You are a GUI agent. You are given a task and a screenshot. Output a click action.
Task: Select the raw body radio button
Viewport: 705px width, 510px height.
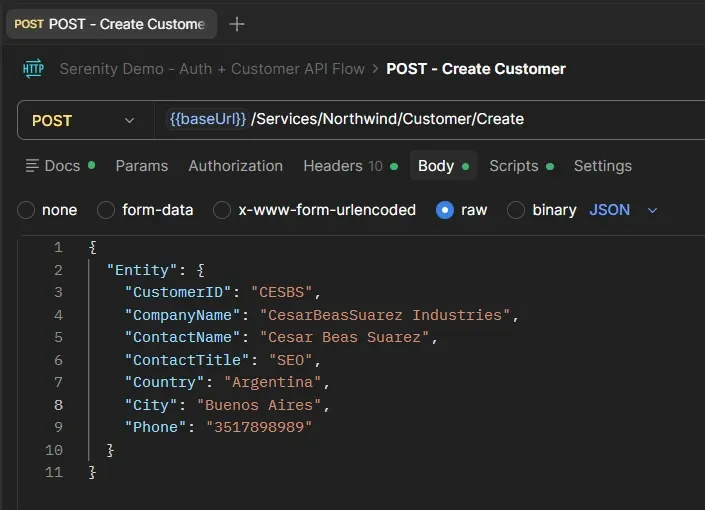click(x=445, y=210)
